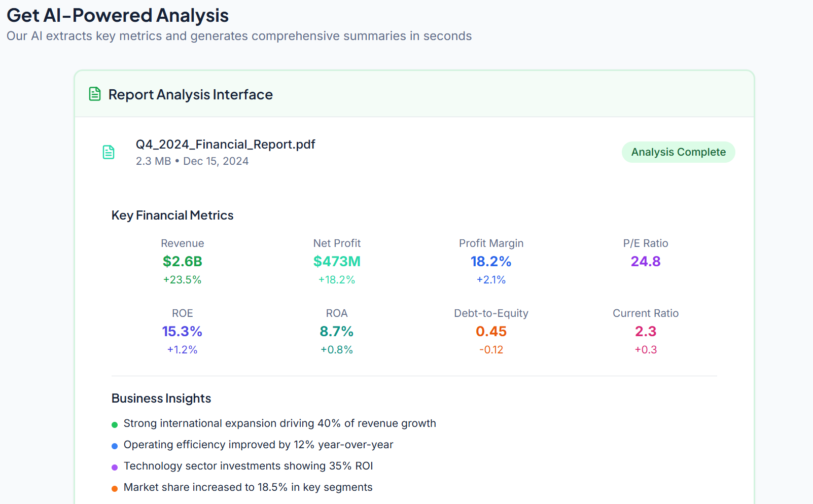
Task: Click the orange bullet beside market share insight
Action: (114, 488)
